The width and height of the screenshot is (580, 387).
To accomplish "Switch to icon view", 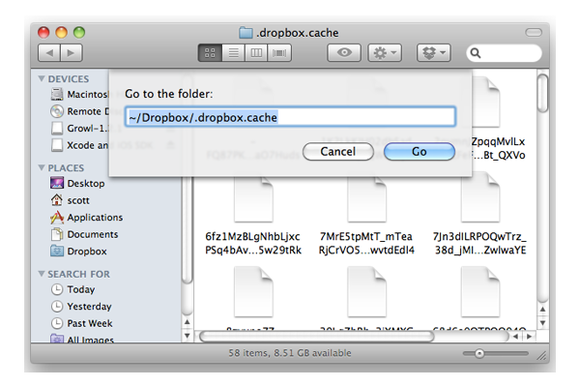I will click(210, 53).
